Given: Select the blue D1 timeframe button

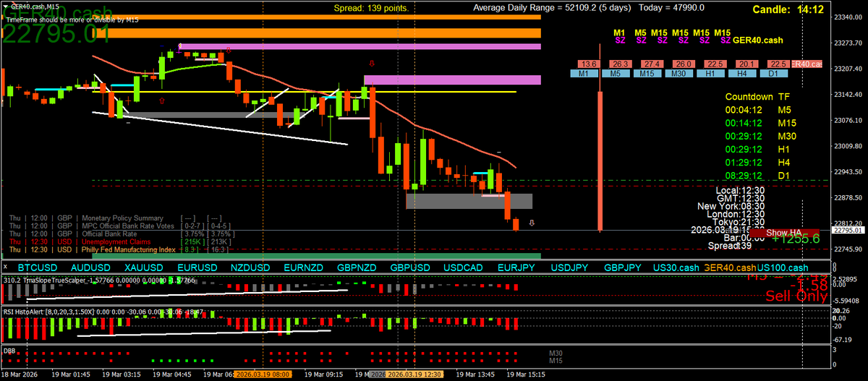Looking at the screenshot, I should point(773,74).
